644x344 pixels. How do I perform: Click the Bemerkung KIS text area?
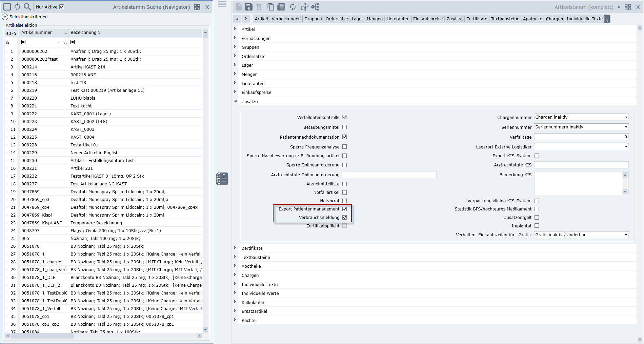[x=579, y=183]
